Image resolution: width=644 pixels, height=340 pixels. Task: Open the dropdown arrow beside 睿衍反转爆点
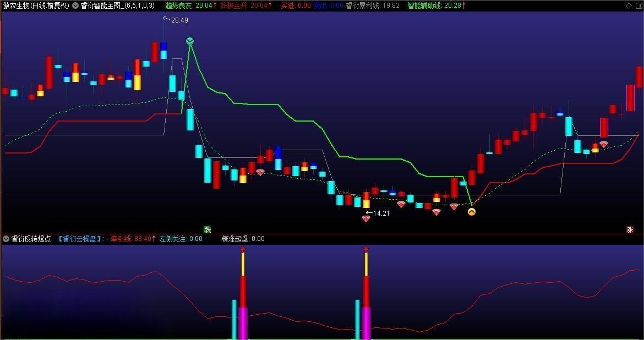[x=6, y=239]
